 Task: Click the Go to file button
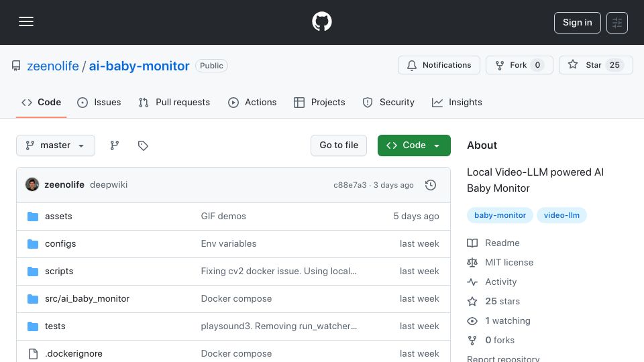click(338, 145)
